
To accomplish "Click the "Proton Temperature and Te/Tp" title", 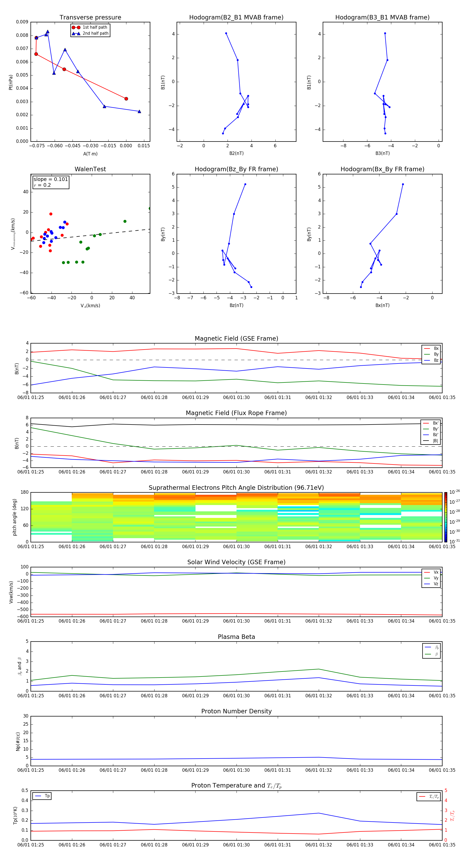I will point(236,786).
